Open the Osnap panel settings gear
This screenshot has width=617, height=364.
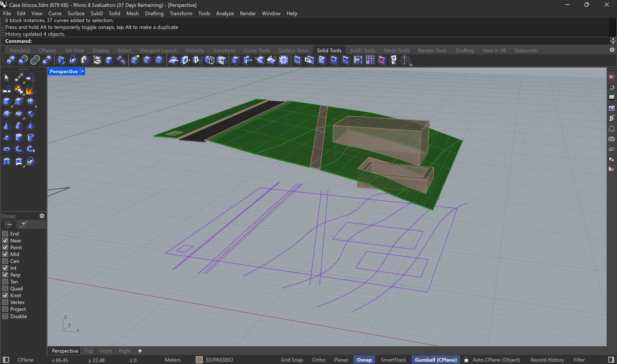(x=42, y=216)
